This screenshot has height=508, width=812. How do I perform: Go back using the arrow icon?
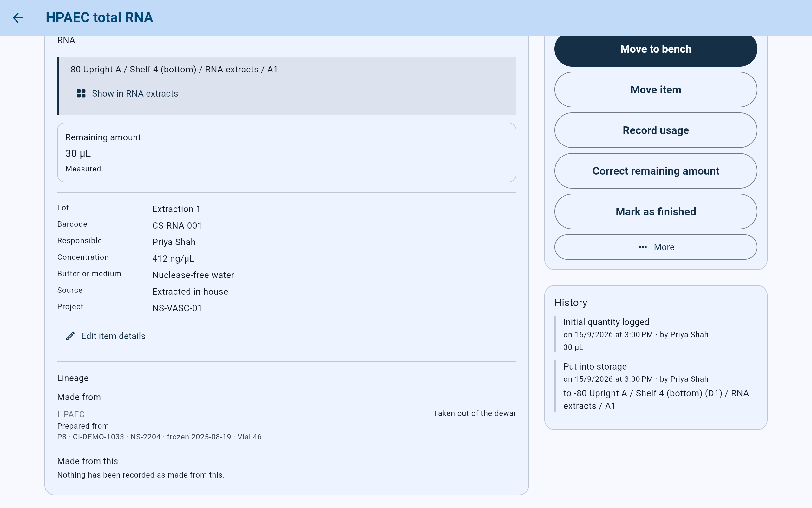(18, 17)
